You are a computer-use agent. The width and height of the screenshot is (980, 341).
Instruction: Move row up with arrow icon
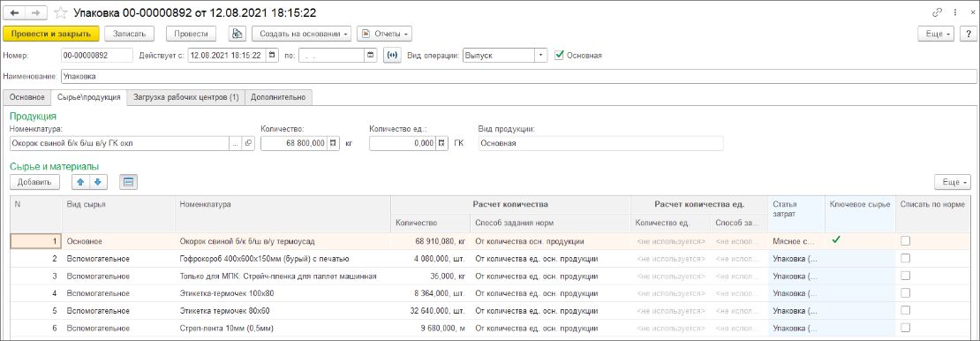(80, 182)
